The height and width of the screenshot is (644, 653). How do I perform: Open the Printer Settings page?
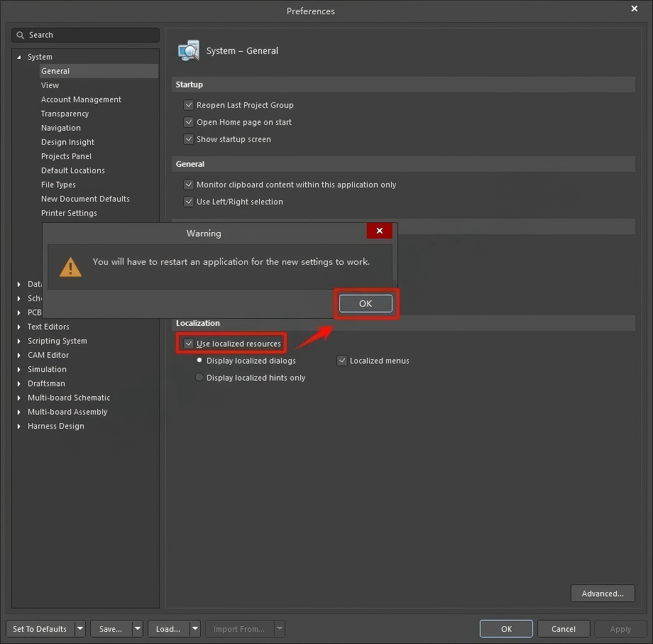tap(69, 213)
